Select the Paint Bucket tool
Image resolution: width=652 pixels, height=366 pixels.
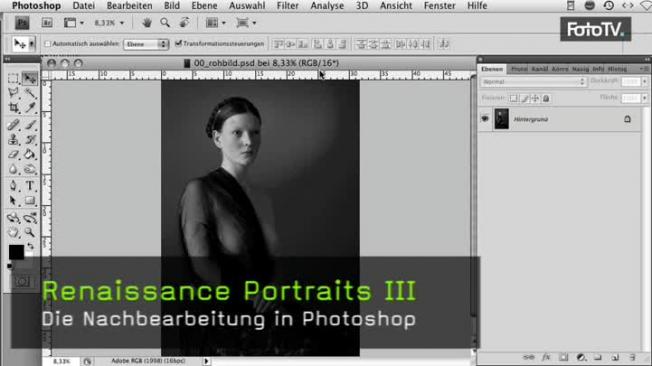(x=30, y=154)
